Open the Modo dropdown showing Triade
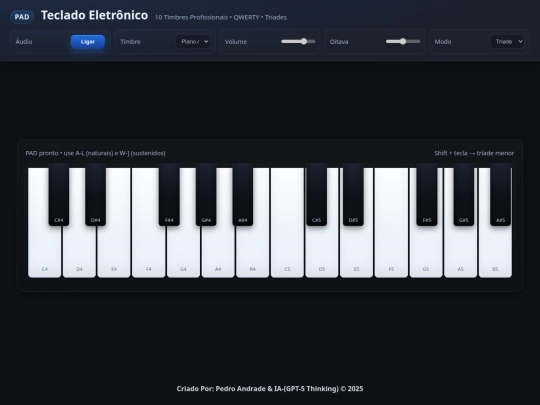Viewport: 540px width, 405px height. point(507,42)
